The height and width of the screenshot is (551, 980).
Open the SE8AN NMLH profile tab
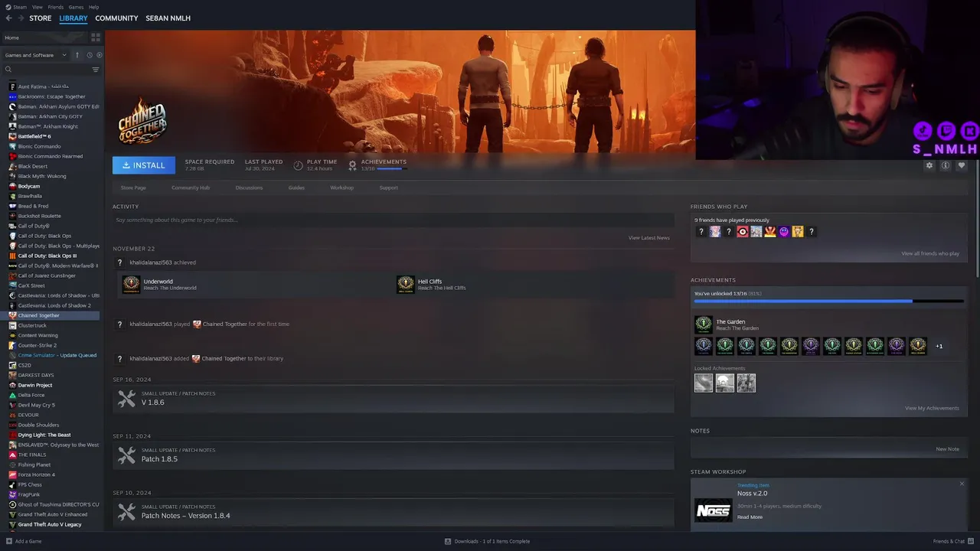168,18
